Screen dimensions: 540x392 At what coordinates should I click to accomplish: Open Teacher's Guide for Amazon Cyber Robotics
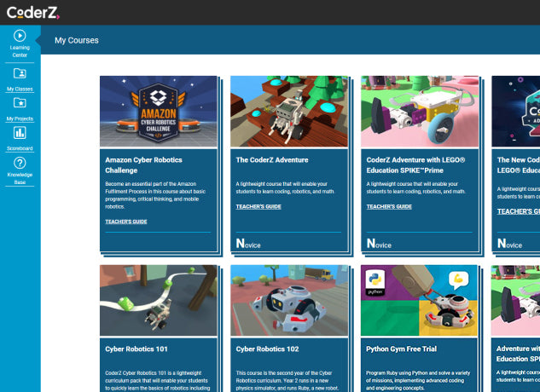[x=126, y=222]
